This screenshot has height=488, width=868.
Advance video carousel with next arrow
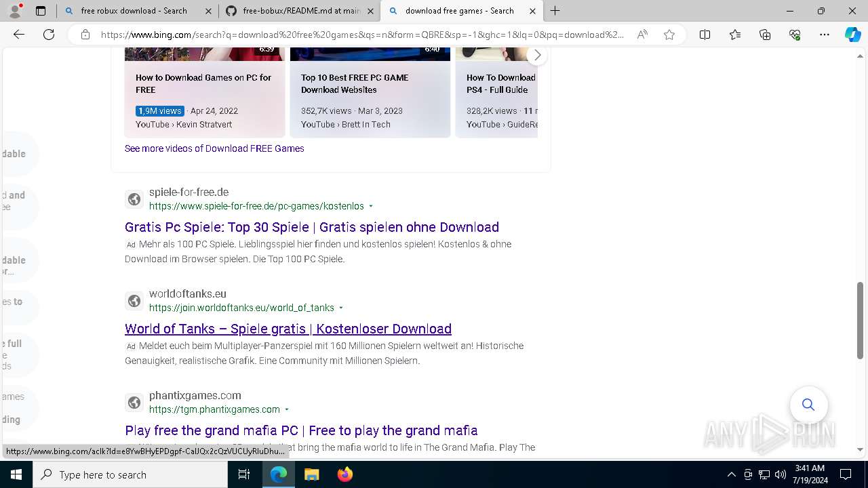(x=537, y=55)
